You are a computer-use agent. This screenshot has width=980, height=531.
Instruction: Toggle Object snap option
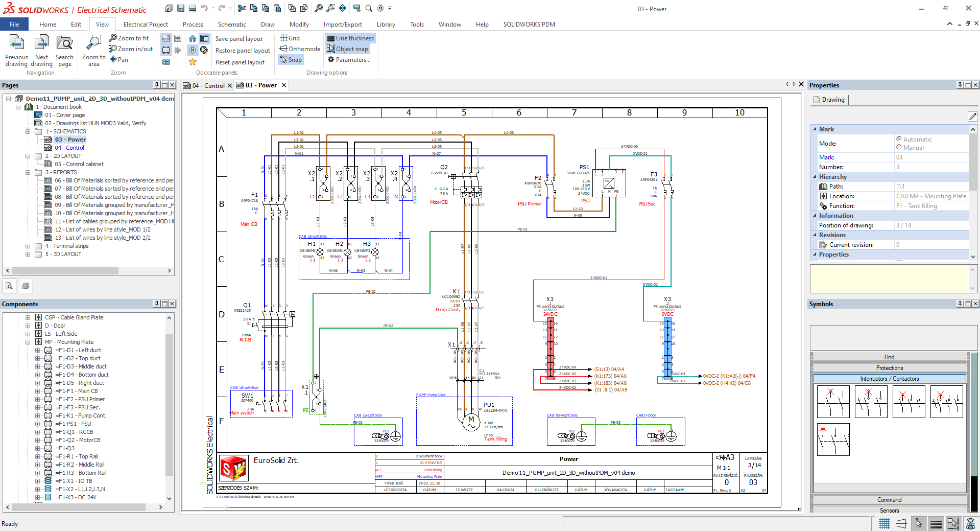pos(348,49)
